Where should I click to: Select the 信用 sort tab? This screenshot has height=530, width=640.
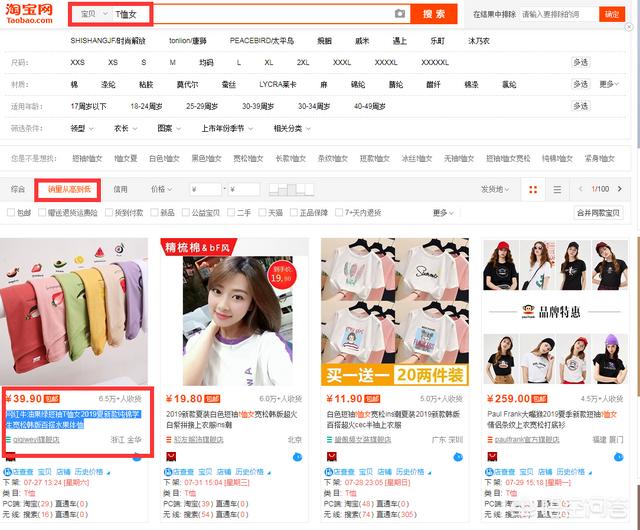tap(120, 189)
